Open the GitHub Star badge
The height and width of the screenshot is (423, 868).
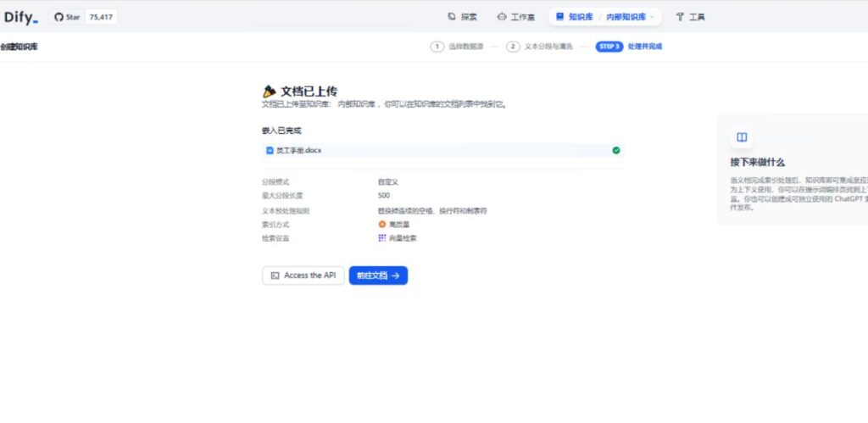tap(68, 17)
